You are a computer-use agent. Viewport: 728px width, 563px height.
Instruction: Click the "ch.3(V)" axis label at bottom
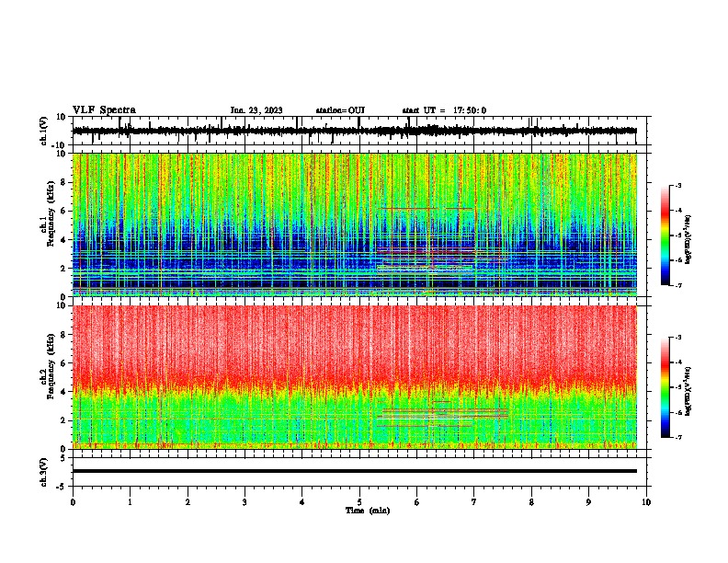tap(44, 472)
